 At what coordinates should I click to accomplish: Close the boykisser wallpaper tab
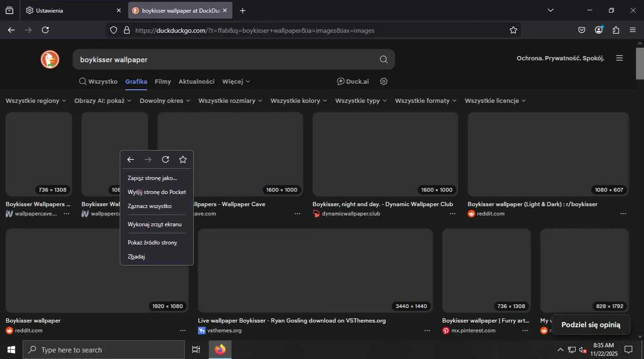pyautogui.click(x=225, y=10)
